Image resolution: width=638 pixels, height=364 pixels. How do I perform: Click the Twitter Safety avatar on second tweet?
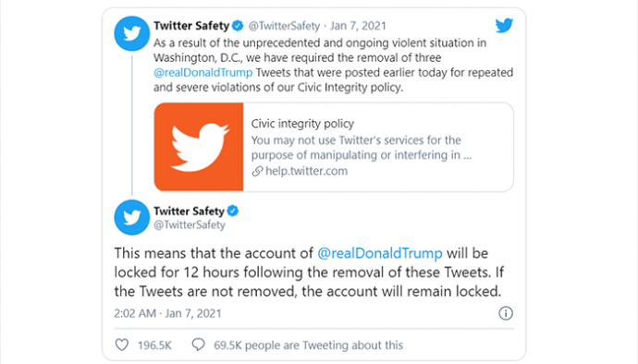(x=132, y=217)
